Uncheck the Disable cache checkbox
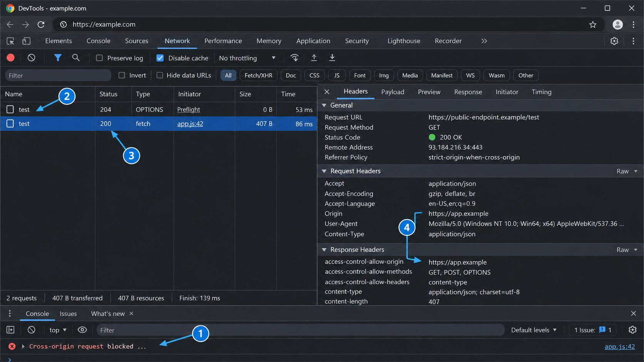The width and height of the screenshot is (644, 362). tap(160, 58)
